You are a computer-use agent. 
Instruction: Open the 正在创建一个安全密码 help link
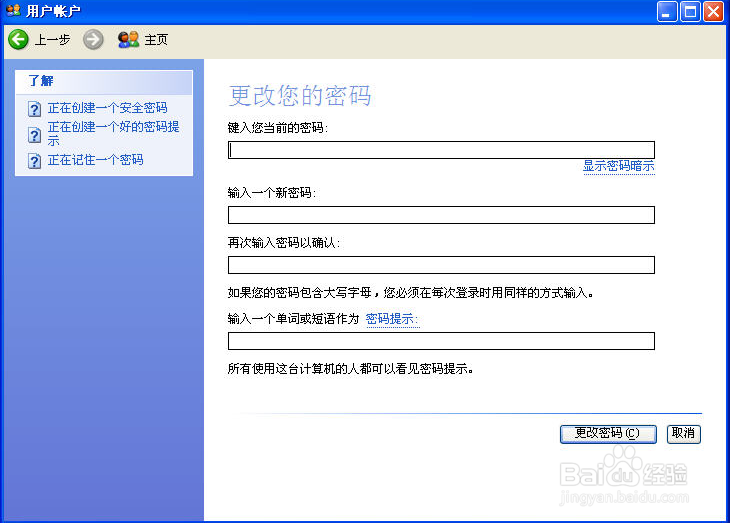pyautogui.click(x=108, y=108)
